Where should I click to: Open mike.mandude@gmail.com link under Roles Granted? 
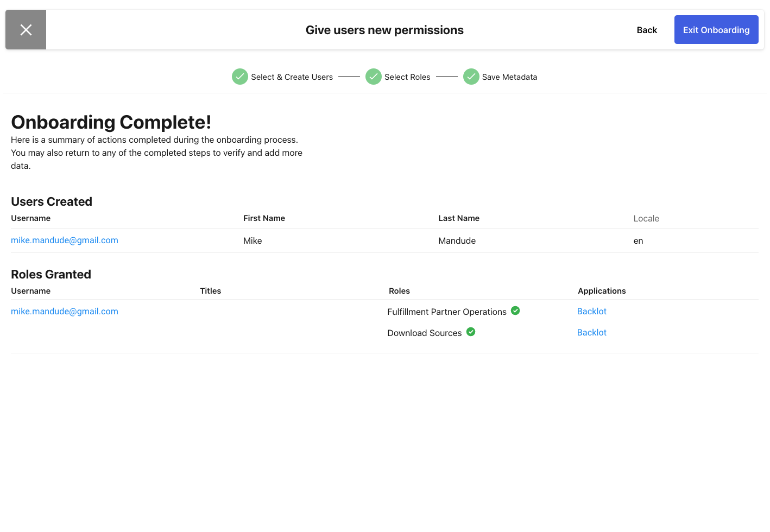tap(64, 311)
